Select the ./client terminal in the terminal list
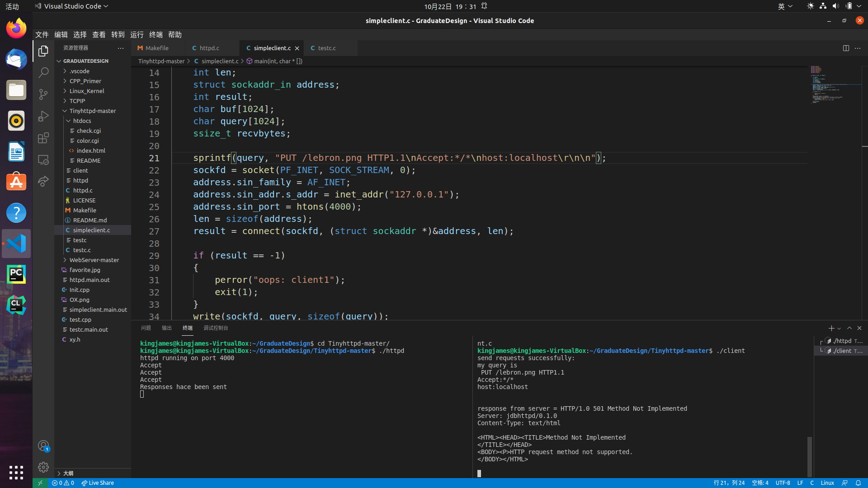 [x=844, y=351]
